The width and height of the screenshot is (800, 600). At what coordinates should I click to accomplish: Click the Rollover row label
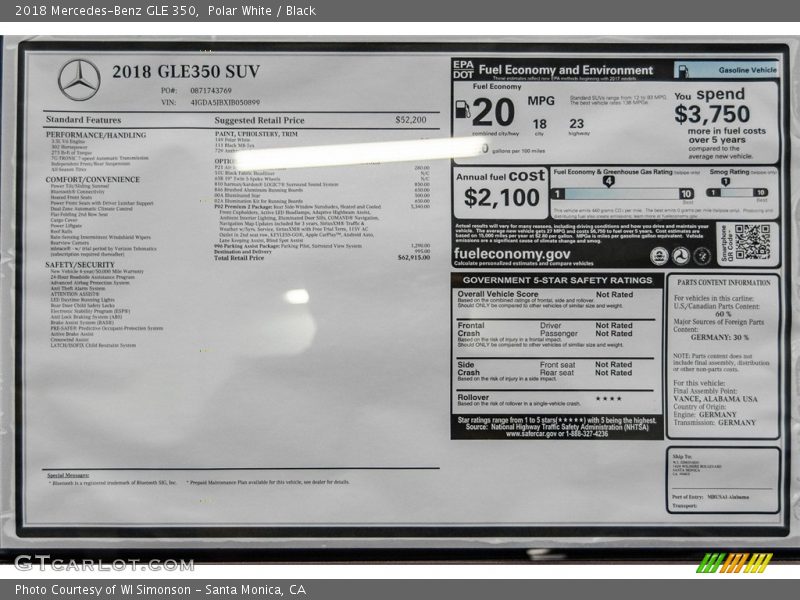pos(473,397)
